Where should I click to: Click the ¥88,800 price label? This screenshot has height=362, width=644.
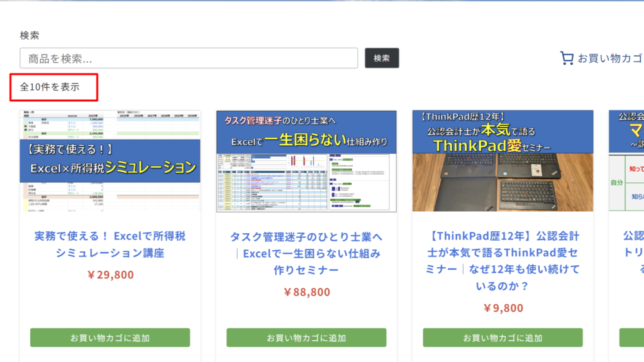[306, 292]
